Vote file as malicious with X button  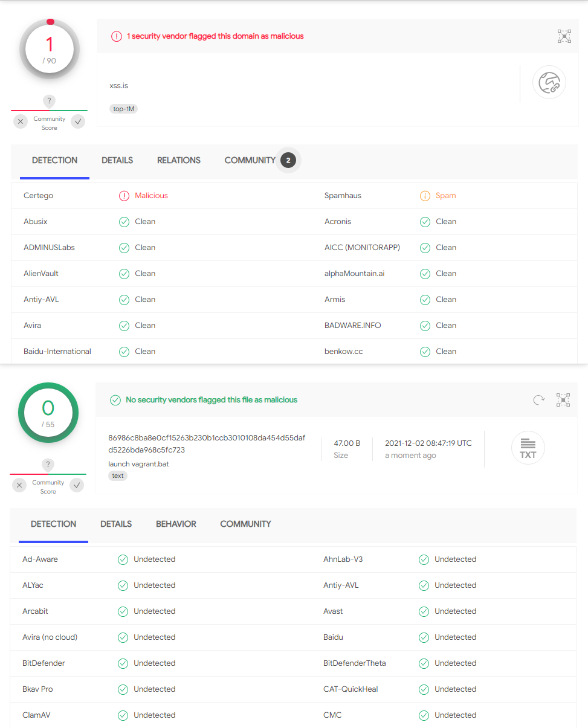[19, 485]
